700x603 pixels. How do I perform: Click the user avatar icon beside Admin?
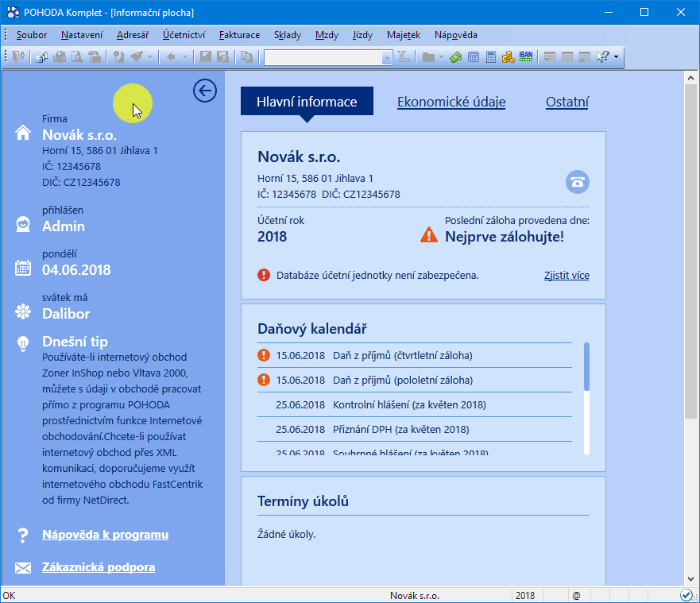23,224
